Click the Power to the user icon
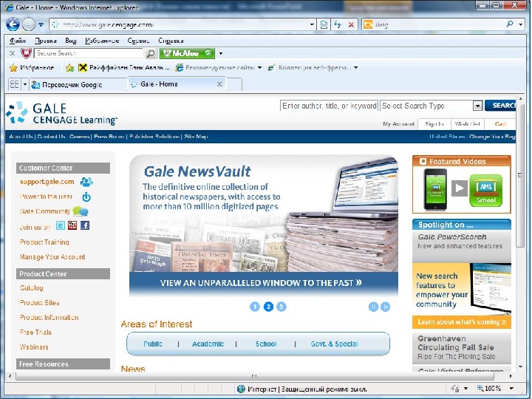 [86, 197]
